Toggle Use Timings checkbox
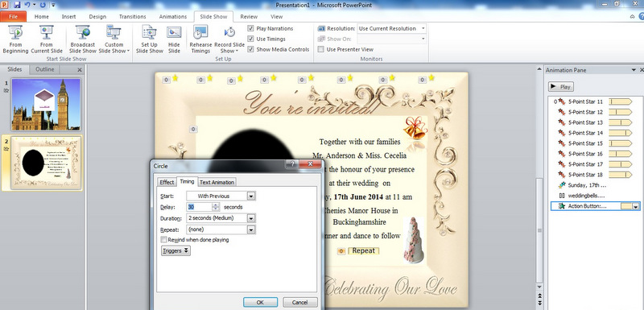644x310 pixels. point(250,39)
